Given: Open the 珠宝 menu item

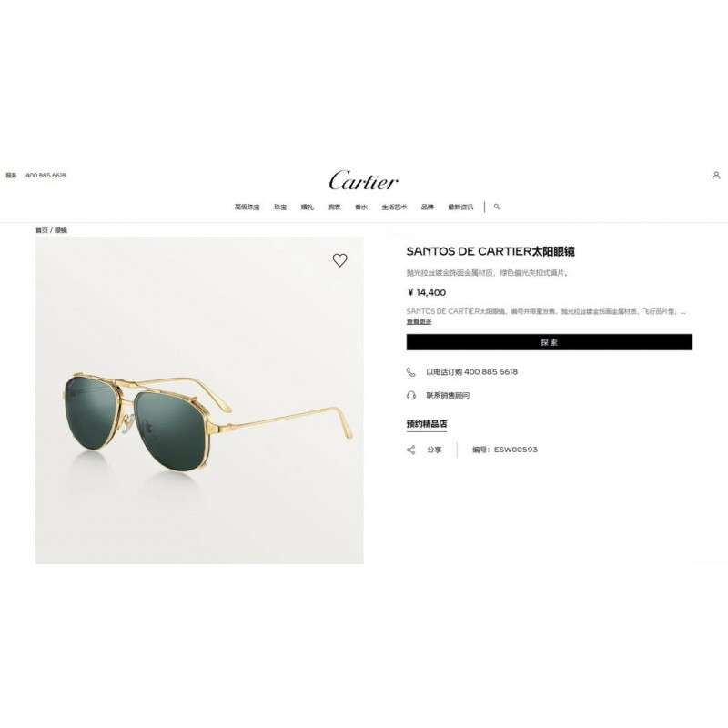Looking at the screenshot, I should pyautogui.click(x=280, y=207).
